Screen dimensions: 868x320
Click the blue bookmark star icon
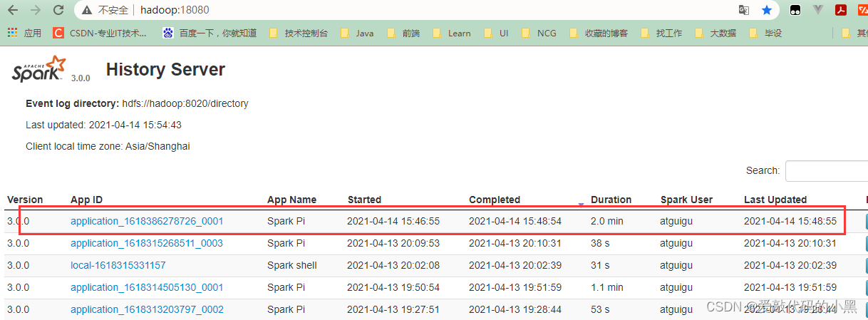coord(767,10)
